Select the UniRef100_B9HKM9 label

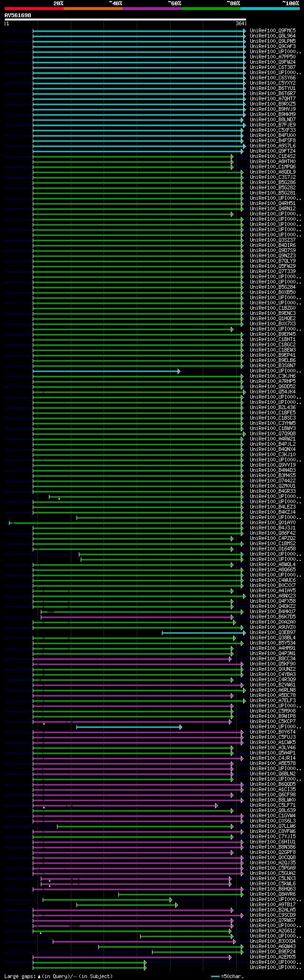tap(273, 114)
